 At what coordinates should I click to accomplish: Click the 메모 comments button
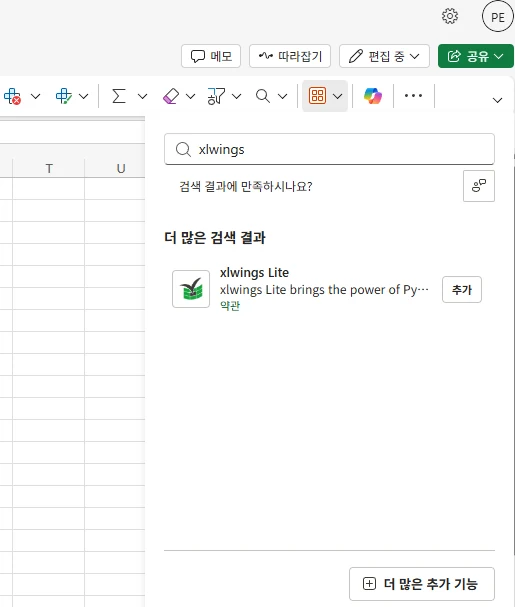211,56
